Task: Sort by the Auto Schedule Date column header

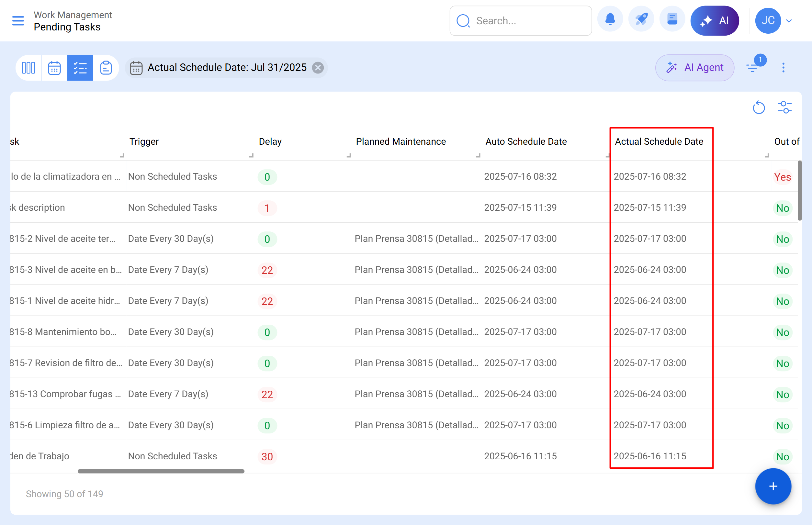Action: 525,141
